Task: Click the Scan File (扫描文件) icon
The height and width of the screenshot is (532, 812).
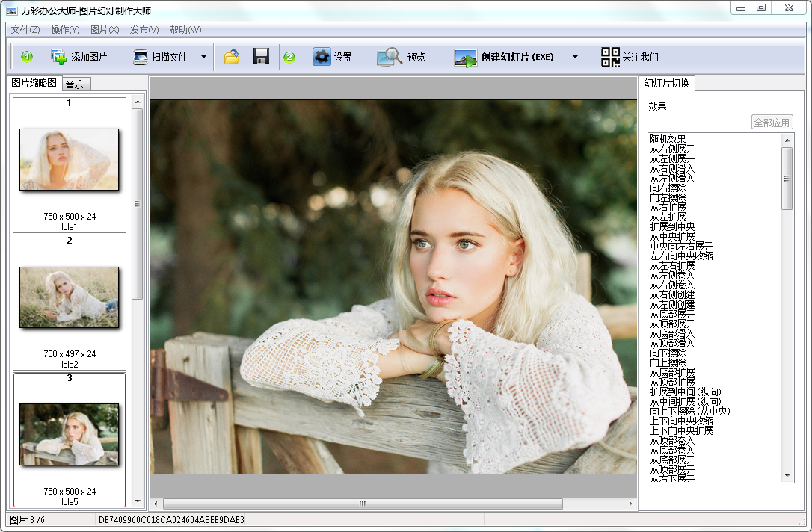Action: coord(141,57)
